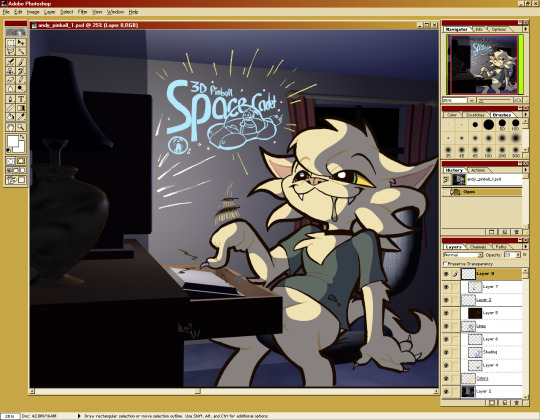
Task: Select the Pencil tool
Action: click(x=21, y=80)
